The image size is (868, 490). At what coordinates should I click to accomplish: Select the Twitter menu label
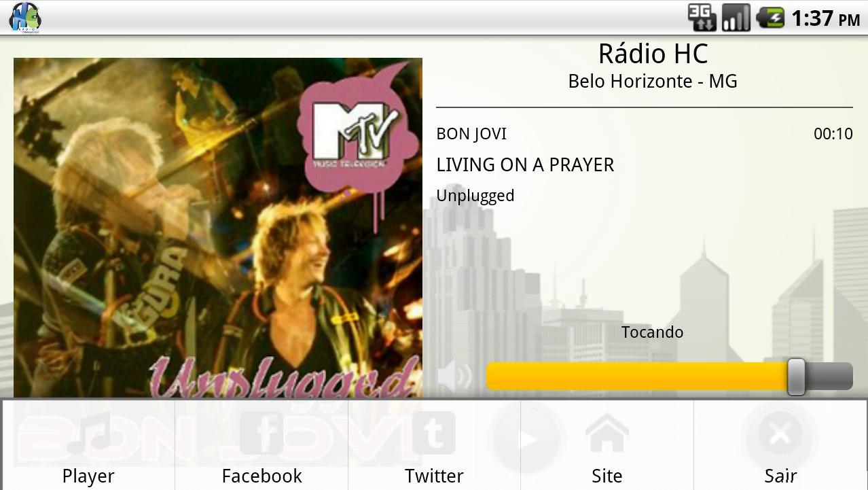(434, 476)
